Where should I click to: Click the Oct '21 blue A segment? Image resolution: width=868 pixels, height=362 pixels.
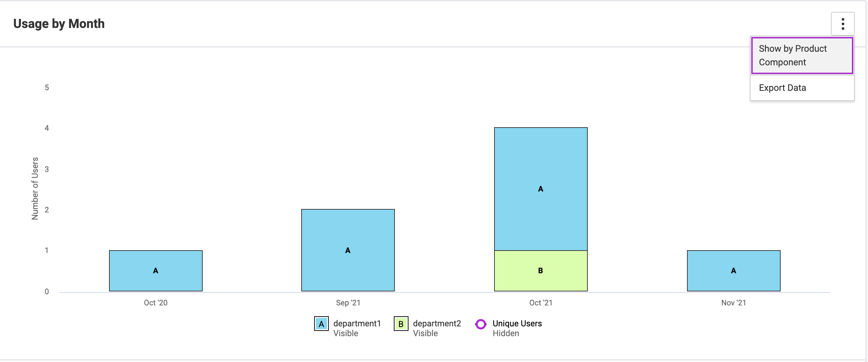tap(541, 189)
